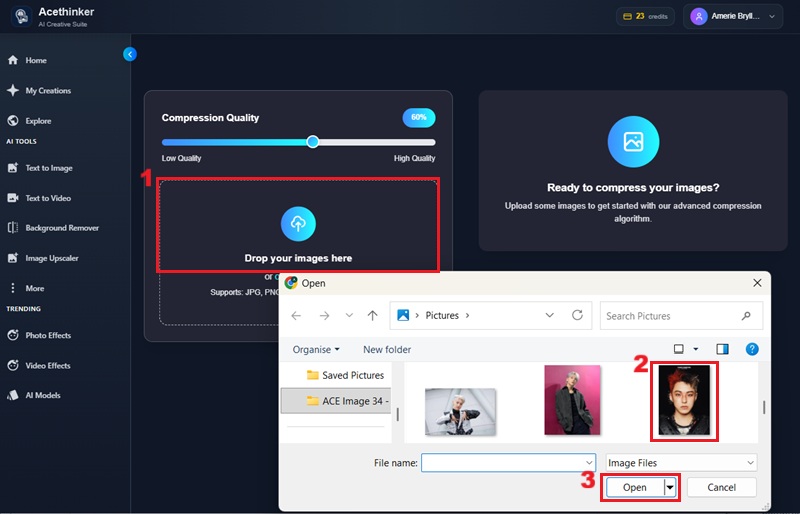Expand the Organise dropdown menu

[316, 349]
